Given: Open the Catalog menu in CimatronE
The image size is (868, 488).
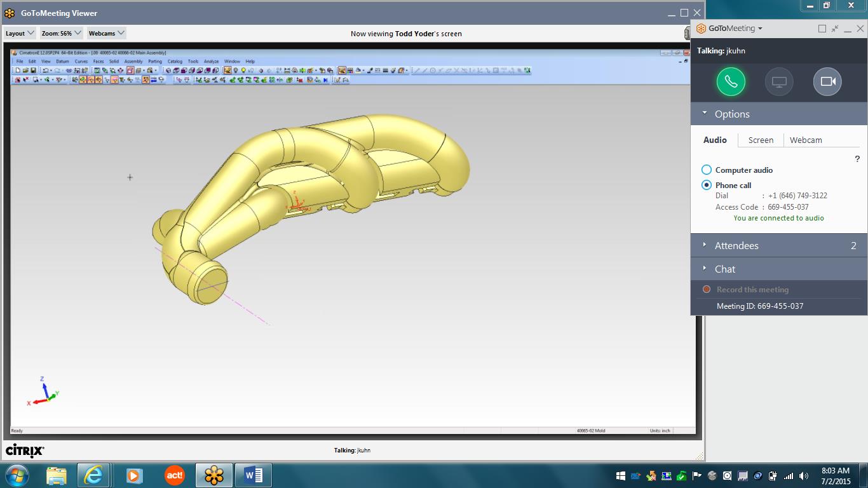Looking at the screenshot, I should point(175,62).
